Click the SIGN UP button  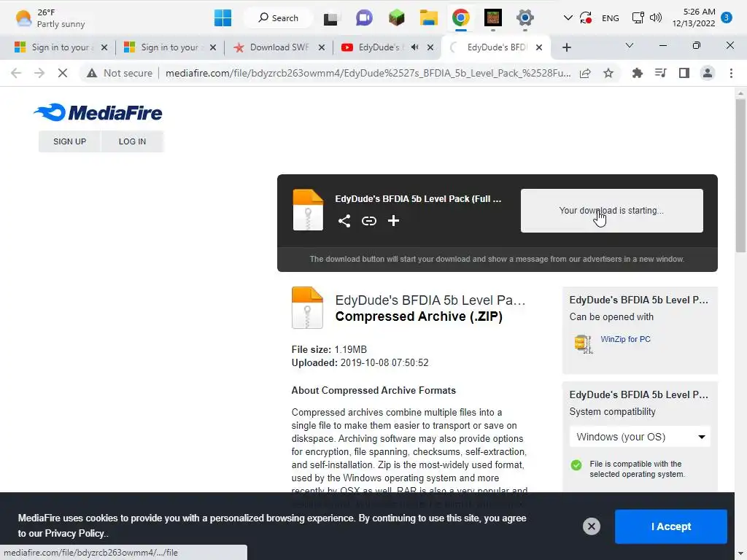coord(69,141)
